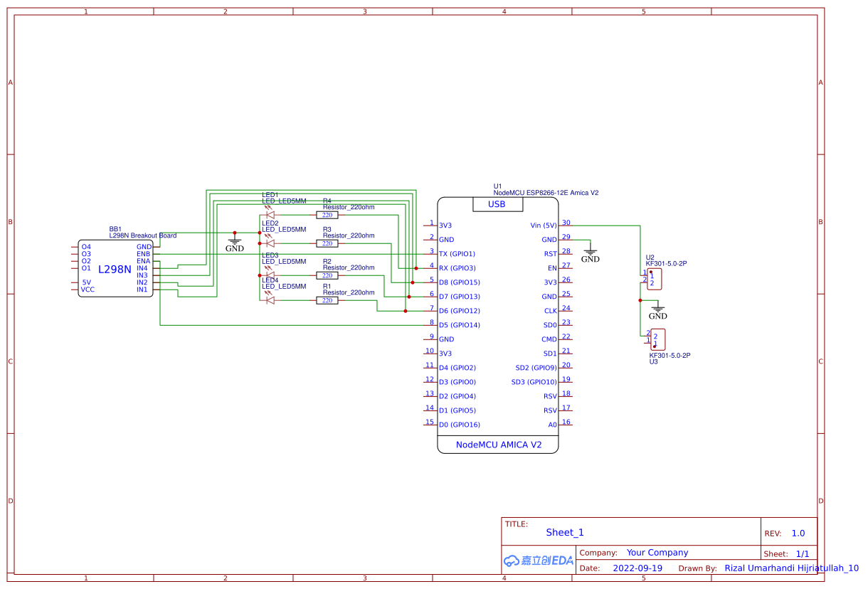868x589 pixels.
Task: Click resistor R4 Resistor_220ohm
Action: tap(328, 214)
